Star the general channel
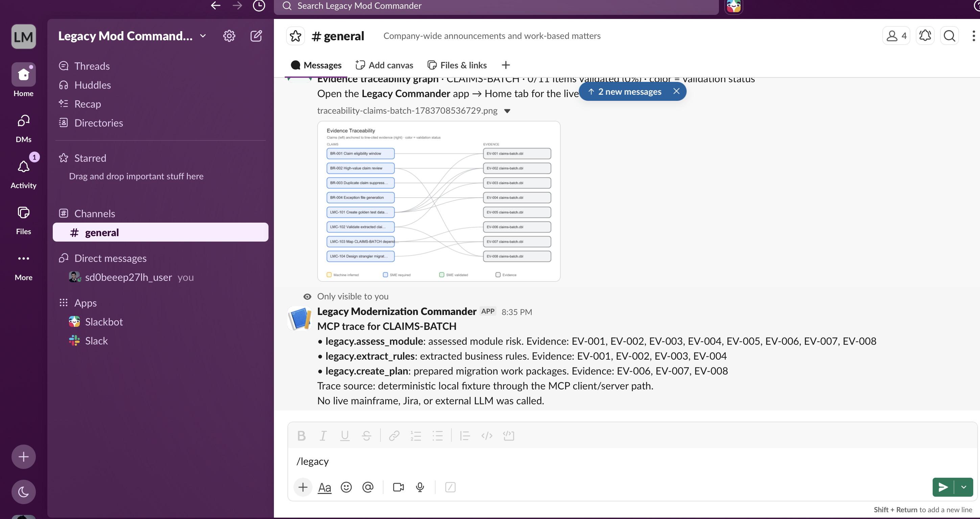This screenshot has width=980, height=519. (x=296, y=36)
